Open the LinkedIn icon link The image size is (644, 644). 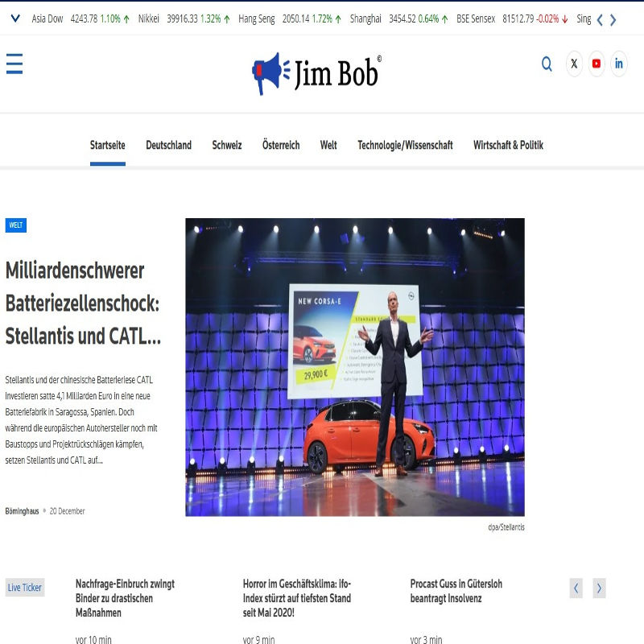618,64
